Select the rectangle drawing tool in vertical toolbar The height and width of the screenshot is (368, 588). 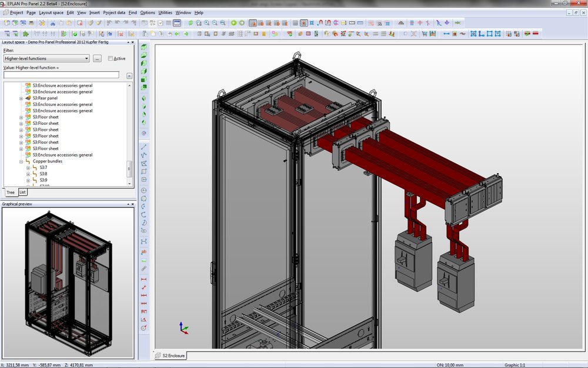(x=144, y=171)
